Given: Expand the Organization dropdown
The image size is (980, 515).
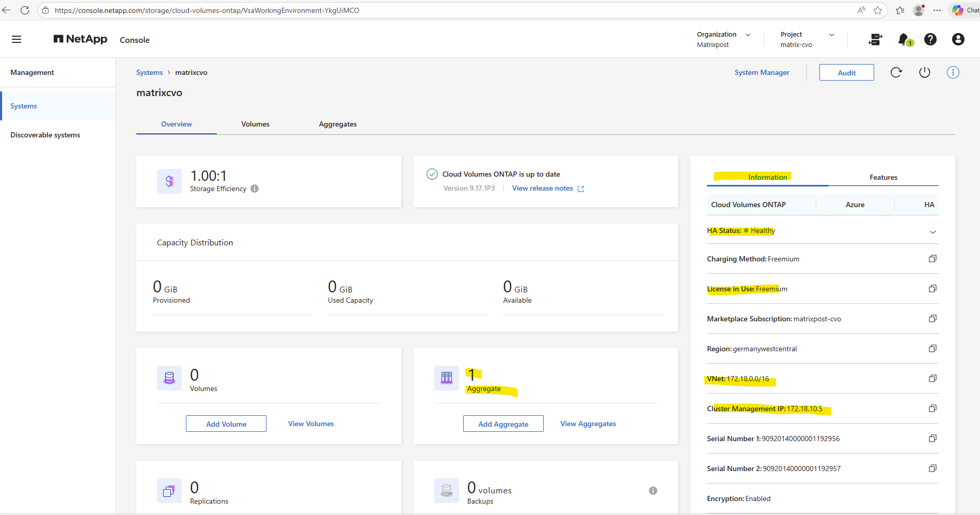Looking at the screenshot, I should (x=748, y=35).
